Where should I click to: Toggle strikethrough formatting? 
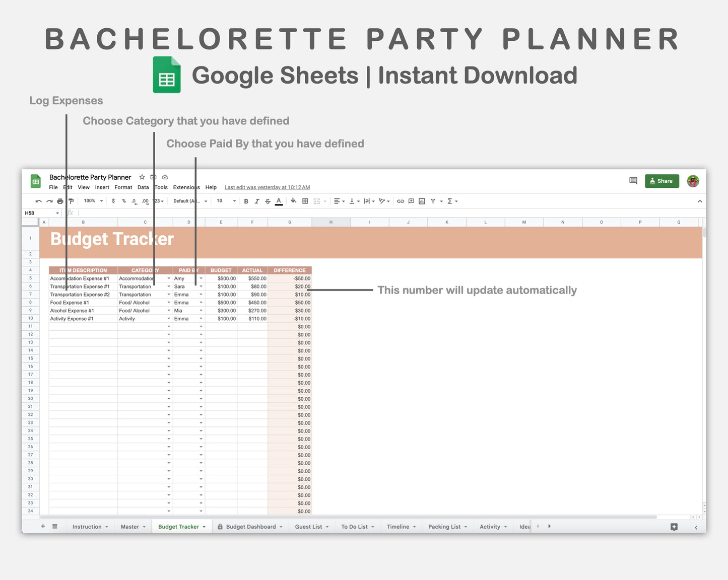[268, 201]
